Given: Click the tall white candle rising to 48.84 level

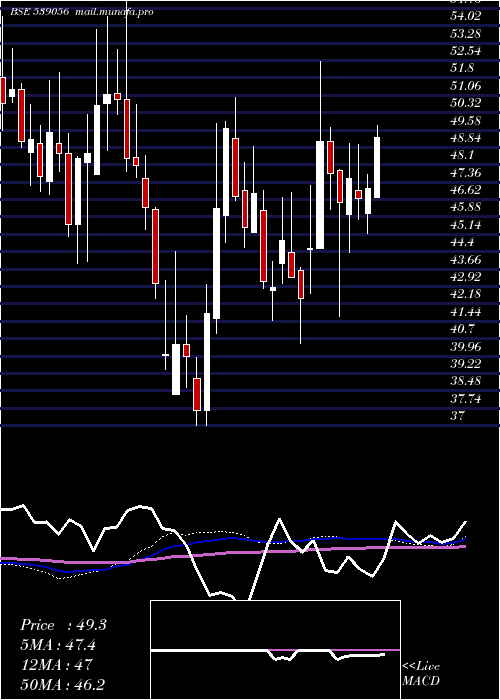Looking at the screenshot, I should pyautogui.click(x=320, y=195).
